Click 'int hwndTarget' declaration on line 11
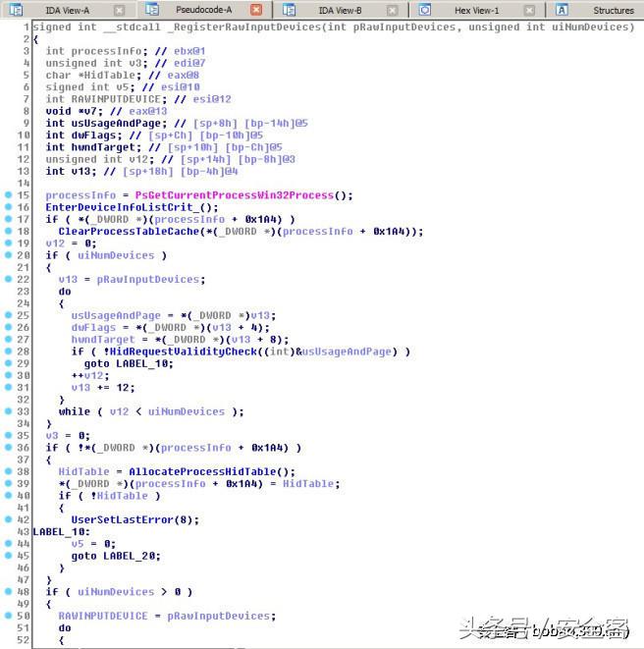 point(93,147)
